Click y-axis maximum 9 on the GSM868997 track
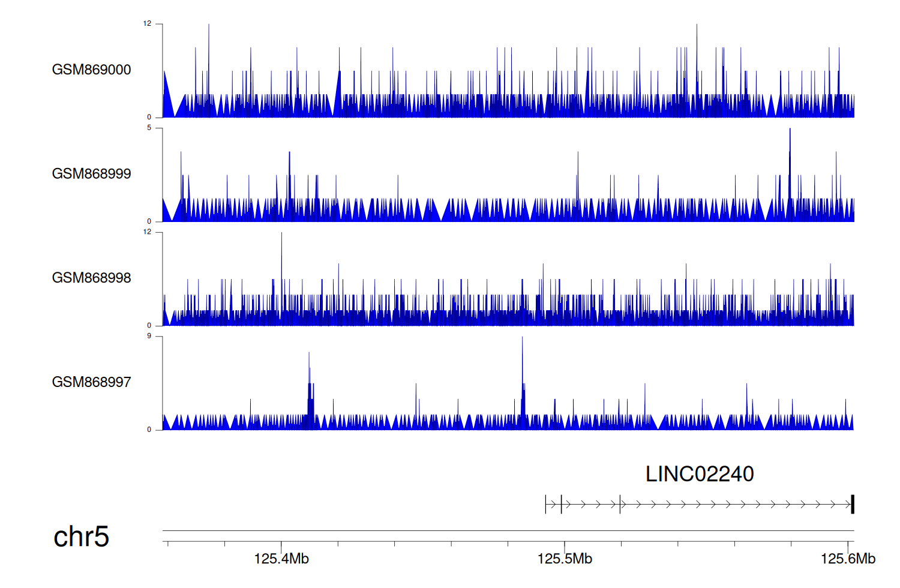900x588 pixels. click(149, 336)
